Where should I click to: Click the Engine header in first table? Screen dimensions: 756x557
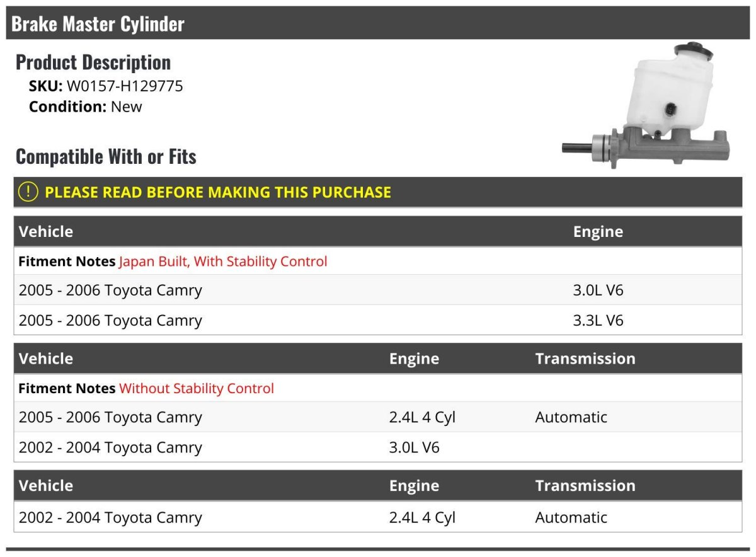point(598,232)
